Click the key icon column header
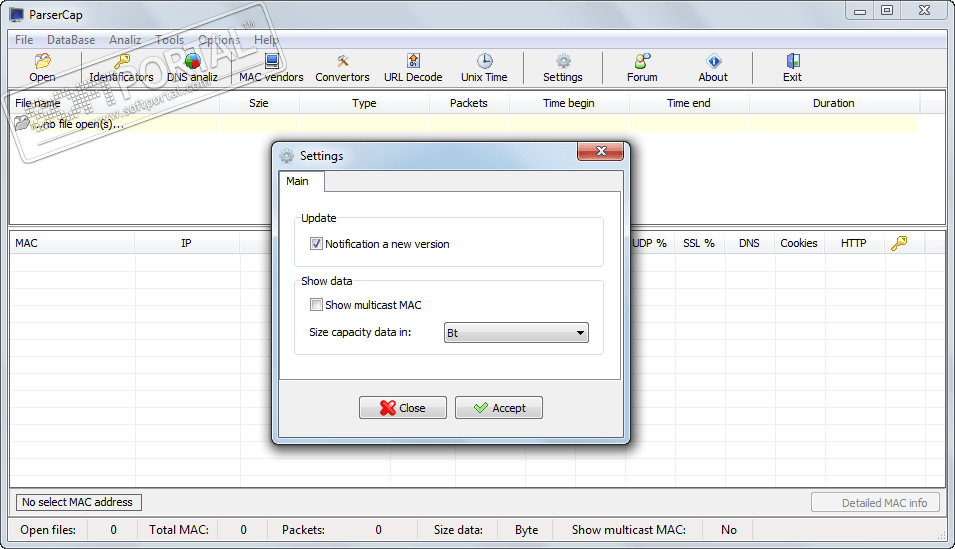Image resolution: width=955 pixels, height=549 pixels. (899, 243)
